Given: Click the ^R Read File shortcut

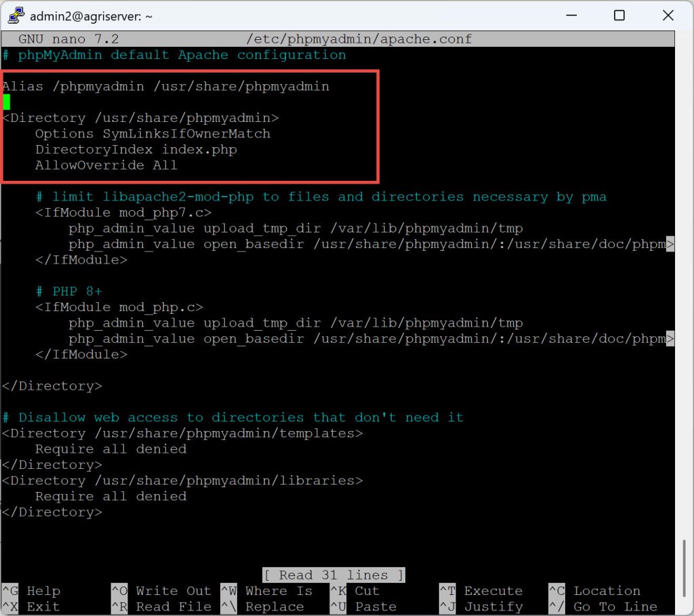Looking at the screenshot, I should [161, 607].
